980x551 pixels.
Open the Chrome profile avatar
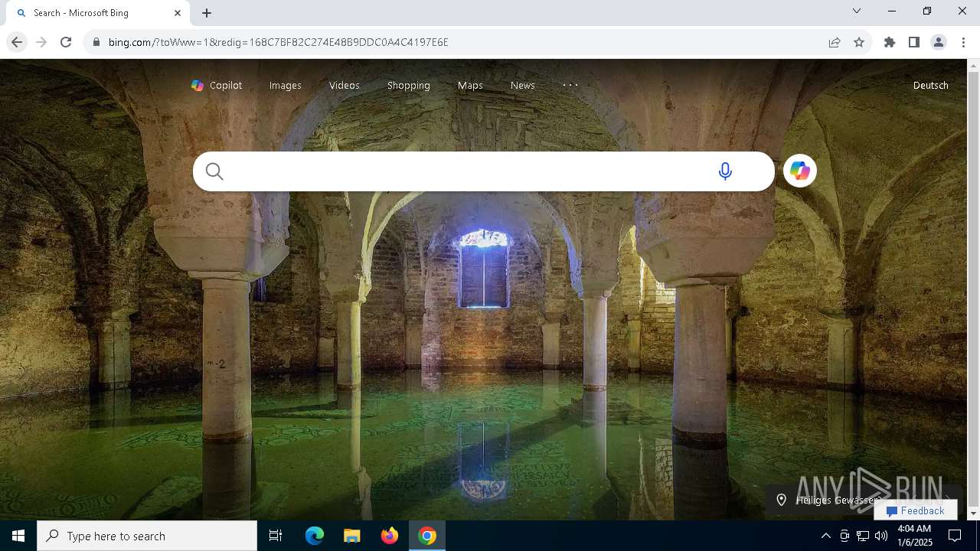[939, 42]
